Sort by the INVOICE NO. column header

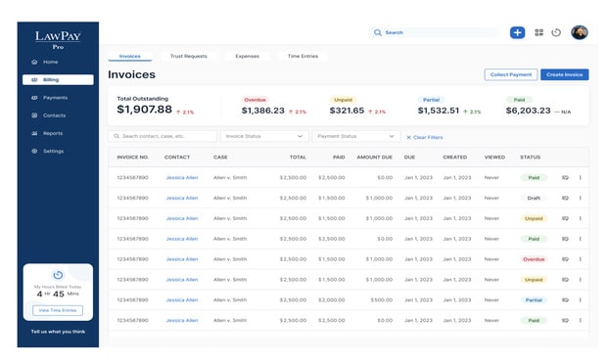(x=133, y=158)
